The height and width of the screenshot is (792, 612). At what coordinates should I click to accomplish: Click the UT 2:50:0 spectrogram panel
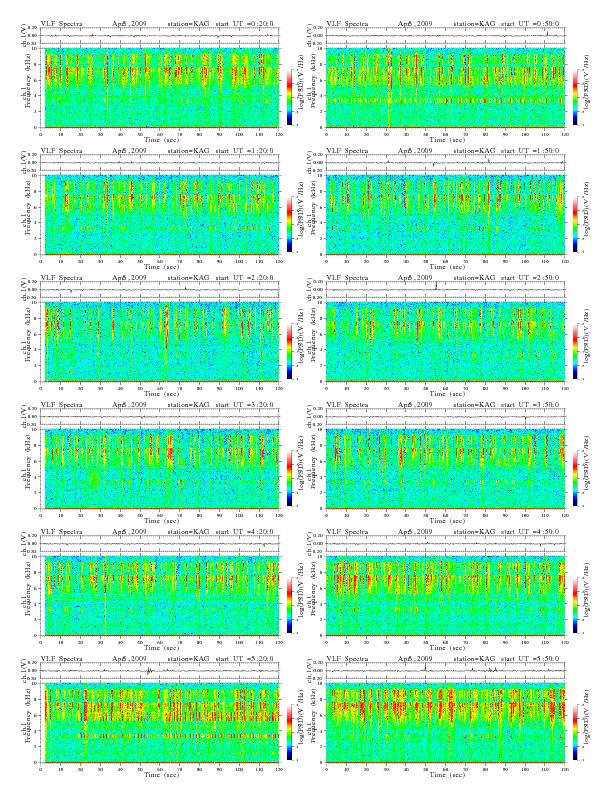(x=446, y=342)
